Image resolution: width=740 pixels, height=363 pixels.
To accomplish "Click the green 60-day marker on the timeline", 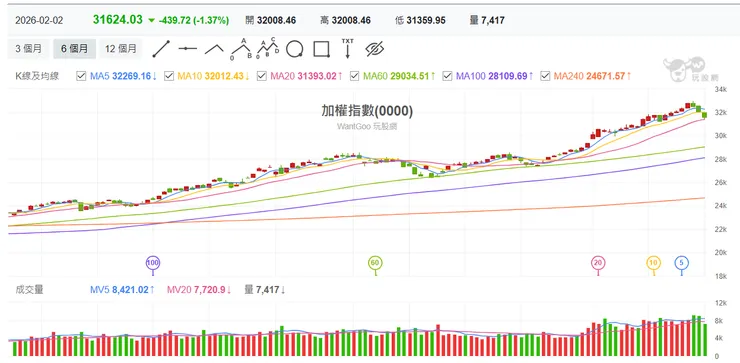I will pos(375,262).
